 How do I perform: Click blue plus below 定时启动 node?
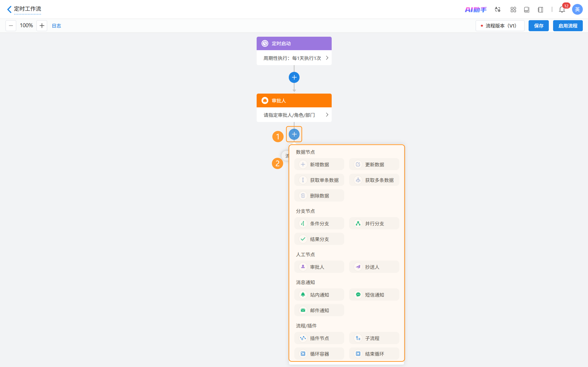294,77
